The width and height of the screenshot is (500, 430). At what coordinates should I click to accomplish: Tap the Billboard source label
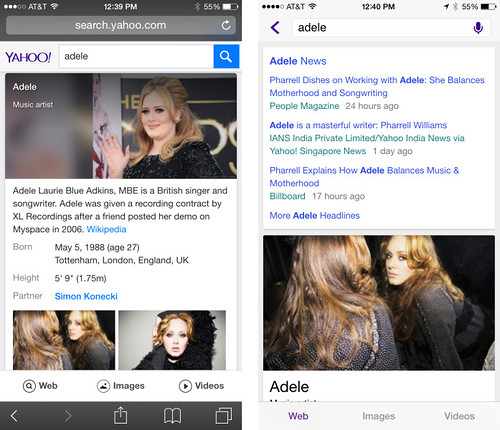287,196
